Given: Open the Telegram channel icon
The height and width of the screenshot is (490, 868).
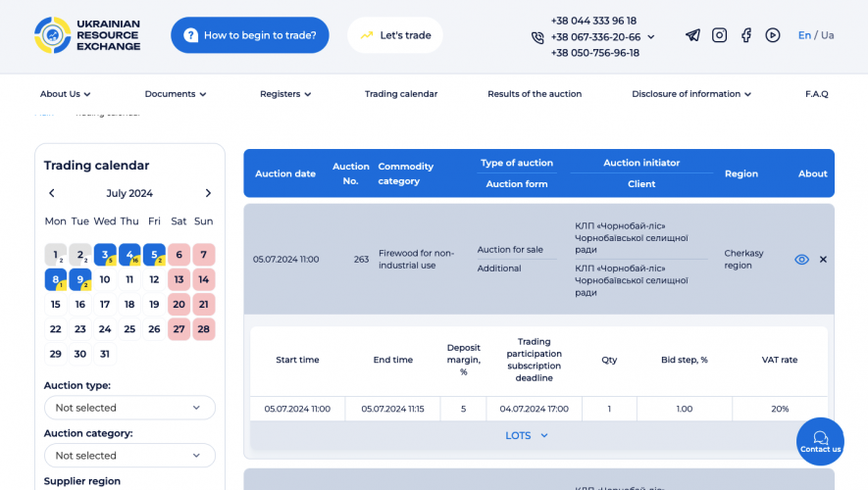Looking at the screenshot, I should coord(692,35).
